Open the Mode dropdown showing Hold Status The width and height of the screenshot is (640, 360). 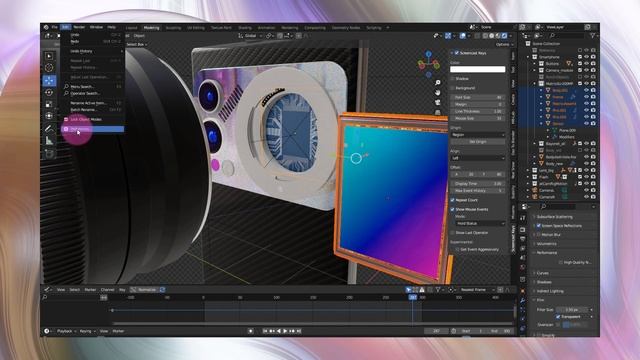coord(480,223)
